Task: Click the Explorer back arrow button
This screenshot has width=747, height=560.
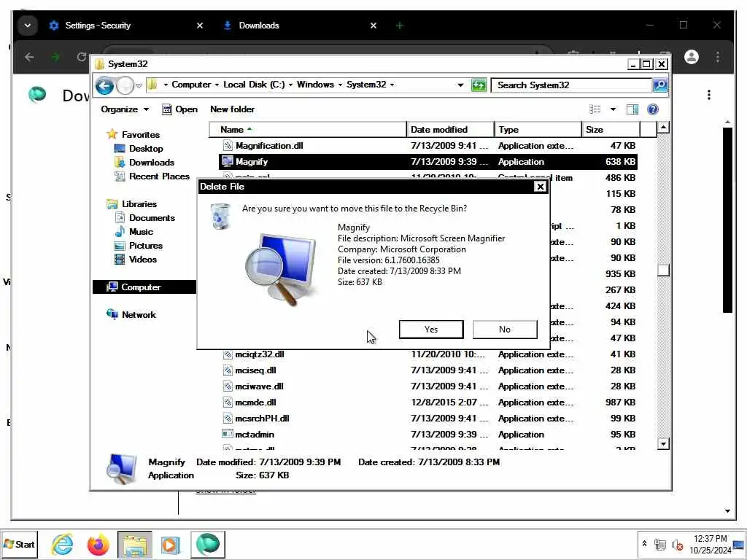Action: (104, 86)
